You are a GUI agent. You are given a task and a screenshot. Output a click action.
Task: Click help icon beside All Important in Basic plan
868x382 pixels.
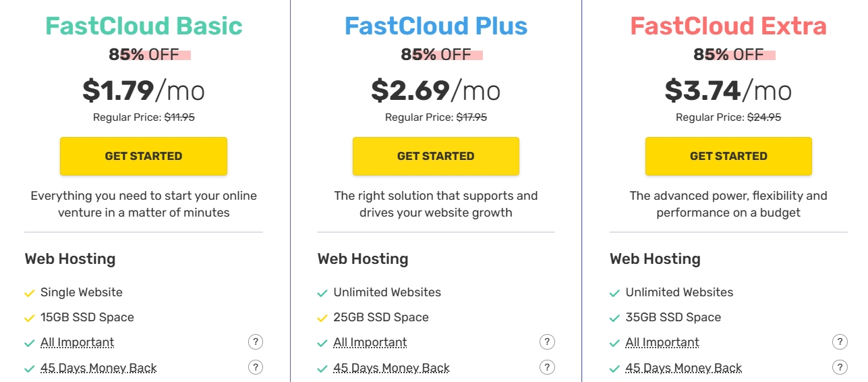tap(256, 342)
